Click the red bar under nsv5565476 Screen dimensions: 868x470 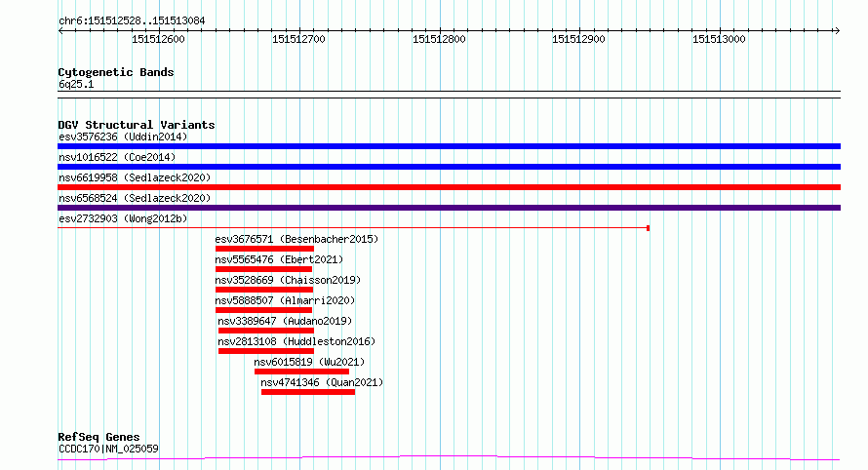click(264, 269)
